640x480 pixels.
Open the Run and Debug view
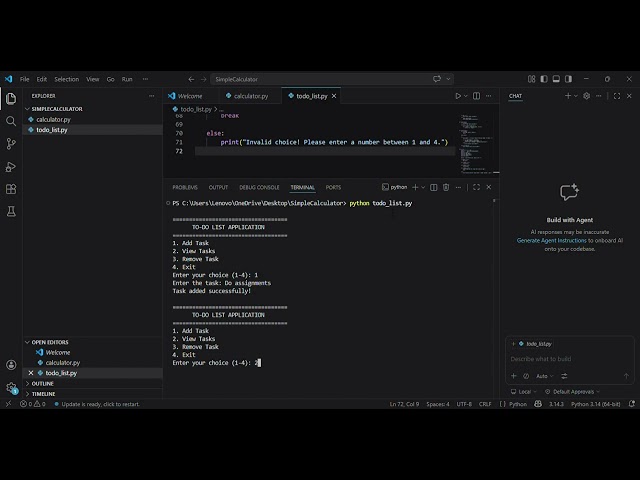click(x=11, y=167)
